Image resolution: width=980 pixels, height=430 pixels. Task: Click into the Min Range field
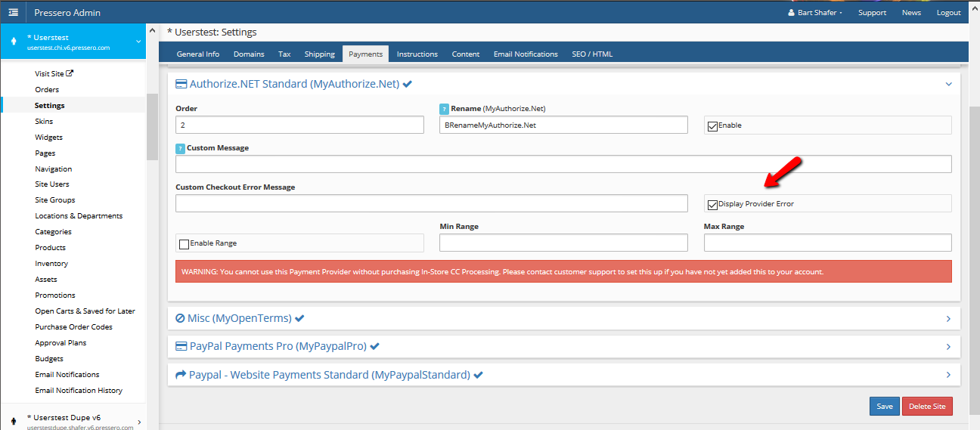[563, 243]
